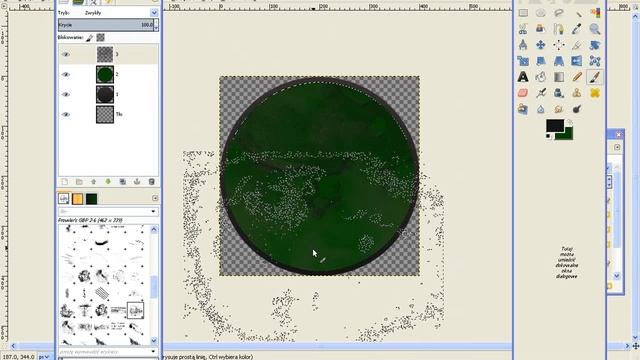Select the Perspective tool
This screenshot has width=640, height=360.
coord(559,61)
